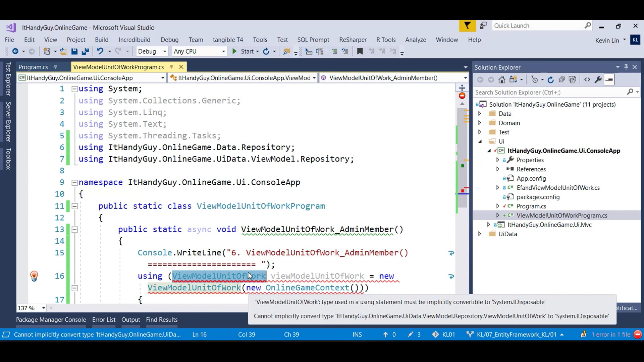This screenshot has height=362, width=644.
Task: Open the Error List panel
Action: 104,319
